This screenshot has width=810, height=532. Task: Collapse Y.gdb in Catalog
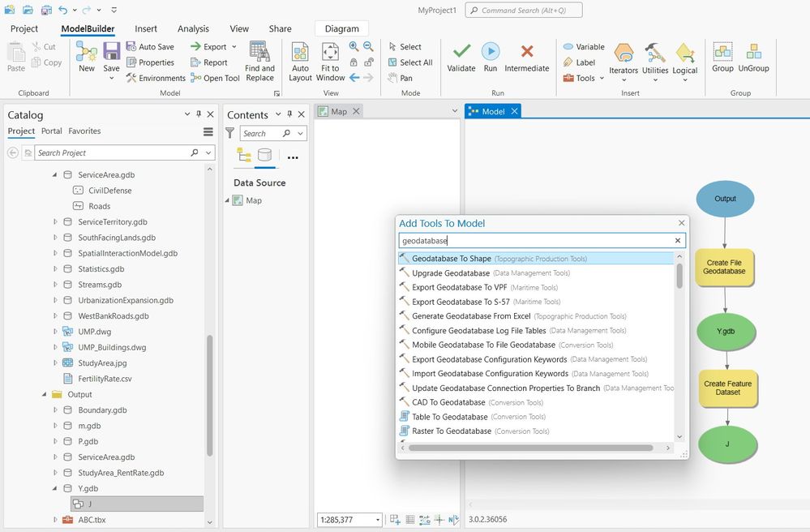click(x=55, y=489)
